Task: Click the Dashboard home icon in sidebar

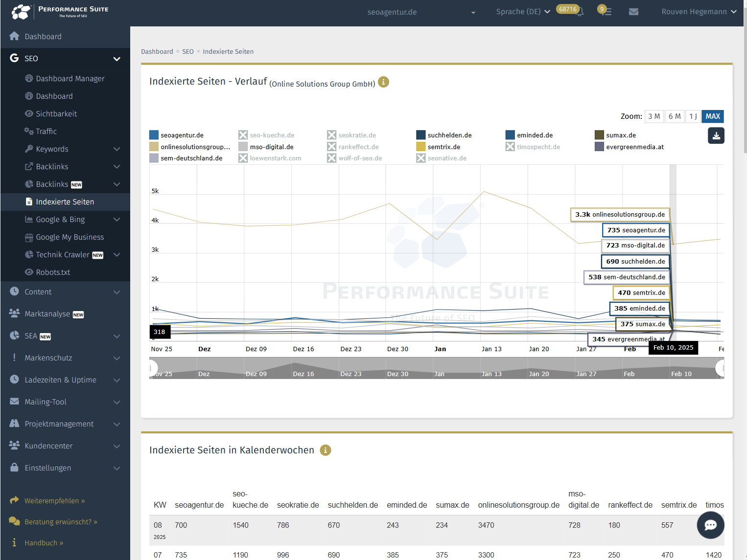Action: tap(14, 36)
